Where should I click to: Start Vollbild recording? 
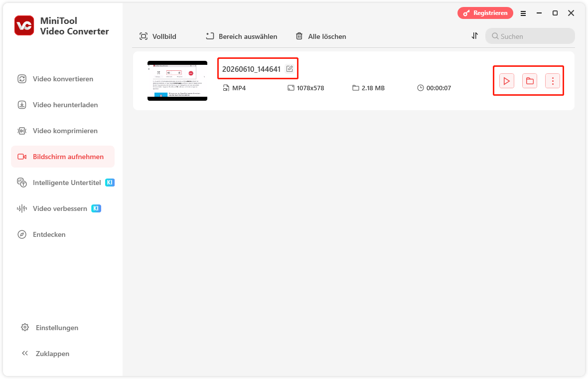click(157, 36)
